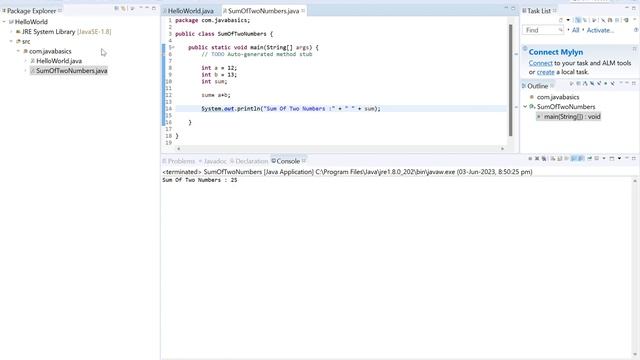Collapse the HelloWorld project node

click(x=4, y=22)
